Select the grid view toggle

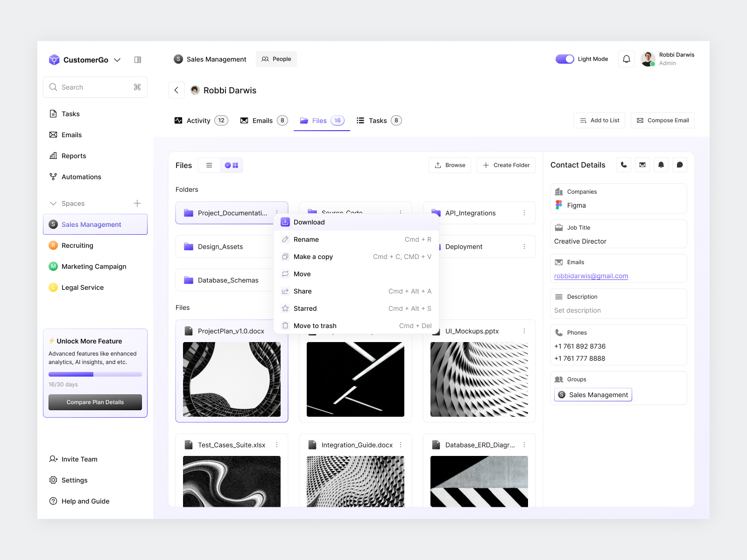(232, 165)
